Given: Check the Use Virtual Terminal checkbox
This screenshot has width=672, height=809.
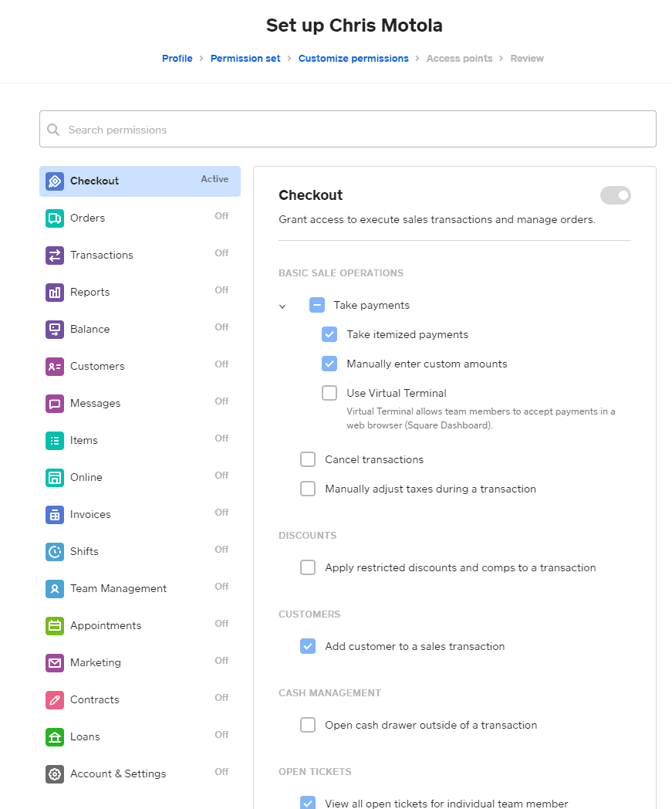Looking at the screenshot, I should click(329, 393).
